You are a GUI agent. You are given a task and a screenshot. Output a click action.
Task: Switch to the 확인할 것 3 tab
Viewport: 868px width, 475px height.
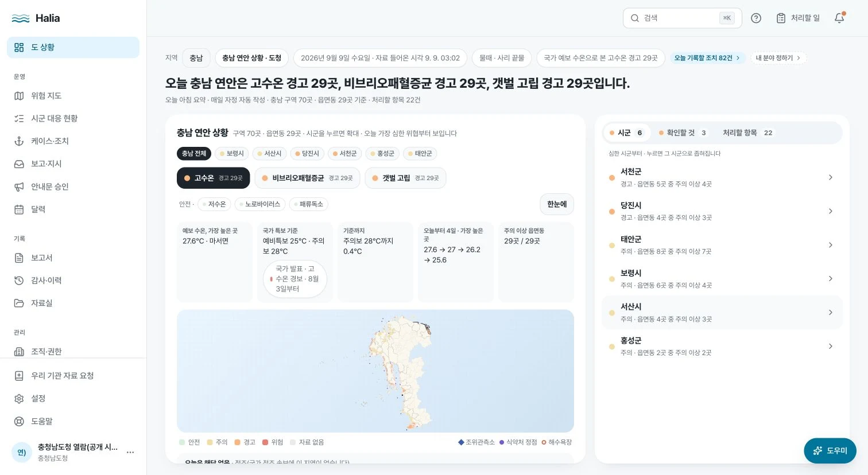coord(683,133)
